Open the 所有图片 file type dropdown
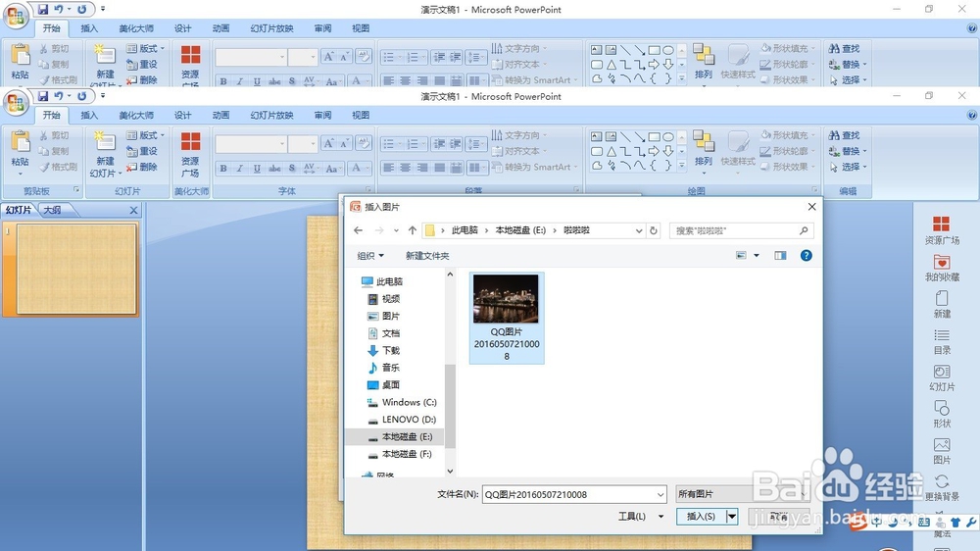The height and width of the screenshot is (551, 980). (743, 494)
